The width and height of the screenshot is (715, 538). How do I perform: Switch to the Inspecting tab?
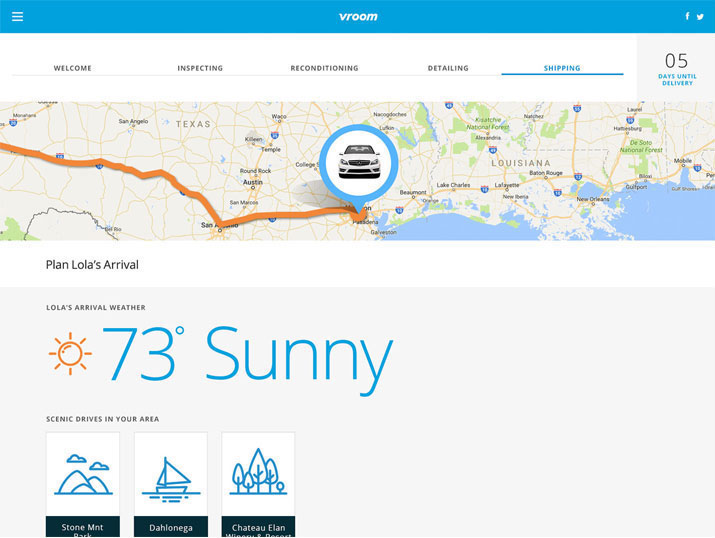200,68
